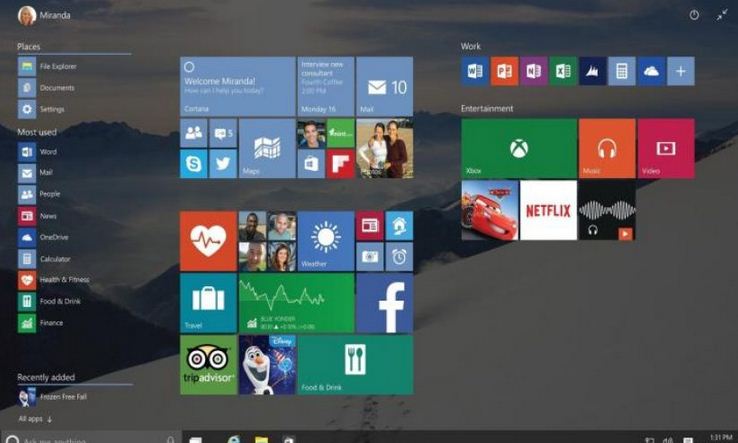
Task: Open the Miranda user account menu
Action: [x=44, y=16]
